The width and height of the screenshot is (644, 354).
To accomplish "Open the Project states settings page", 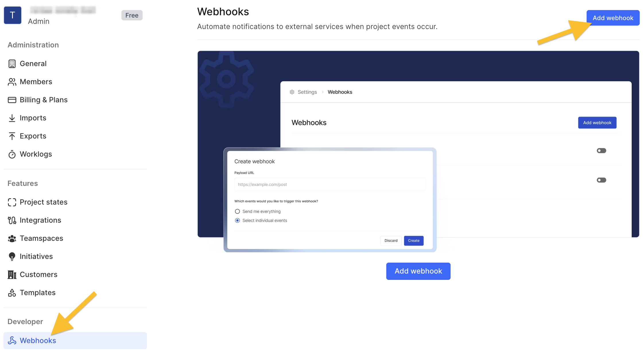I will point(43,202).
